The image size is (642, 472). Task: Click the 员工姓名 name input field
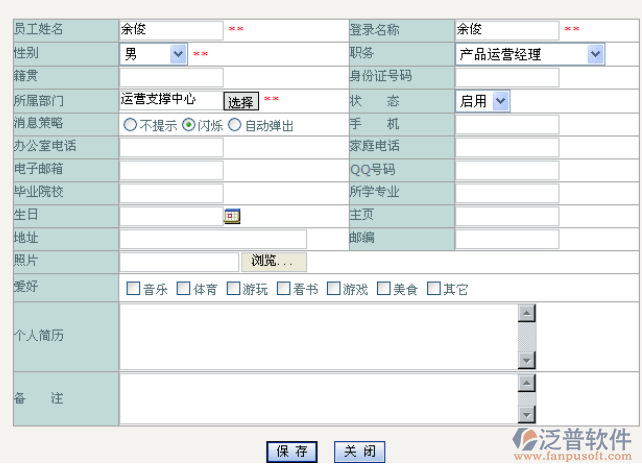coord(171,30)
